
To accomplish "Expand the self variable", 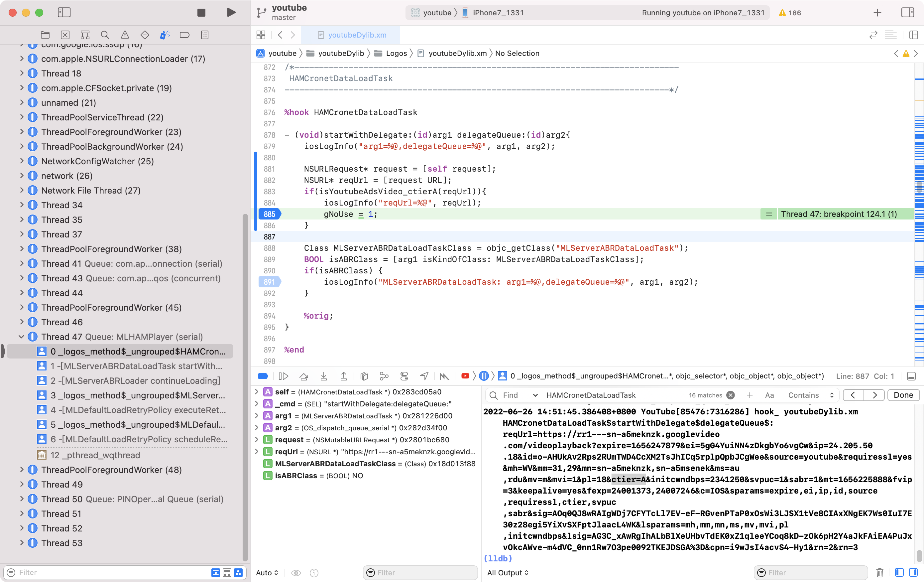I will (257, 392).
